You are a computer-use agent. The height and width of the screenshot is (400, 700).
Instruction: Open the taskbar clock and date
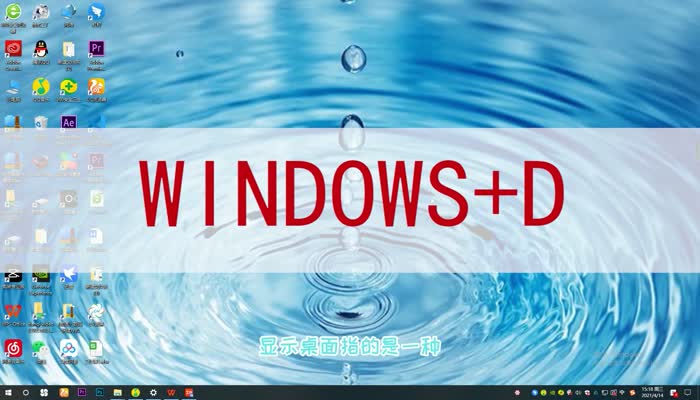click(x=653, y=393)
